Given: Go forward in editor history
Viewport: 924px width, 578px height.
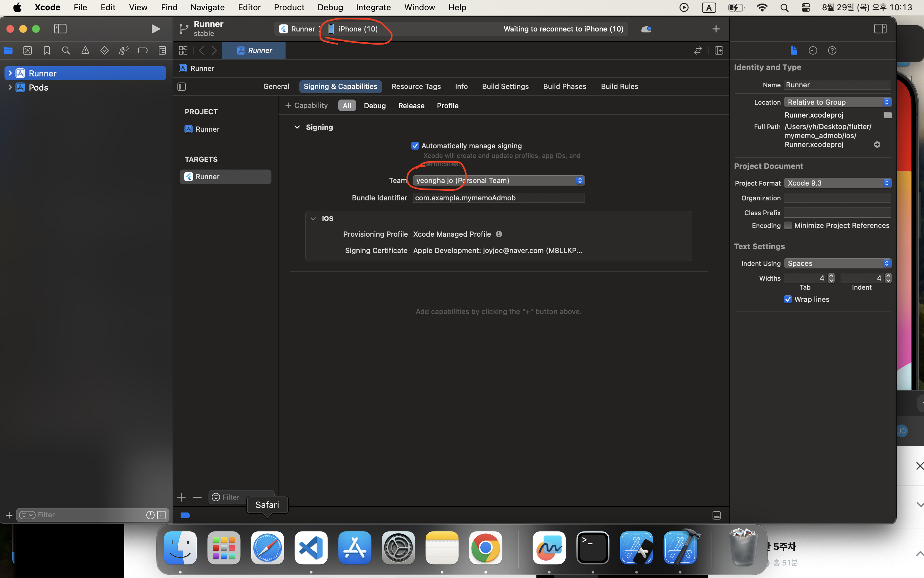Looking at the screenshot, I should 214,50.
